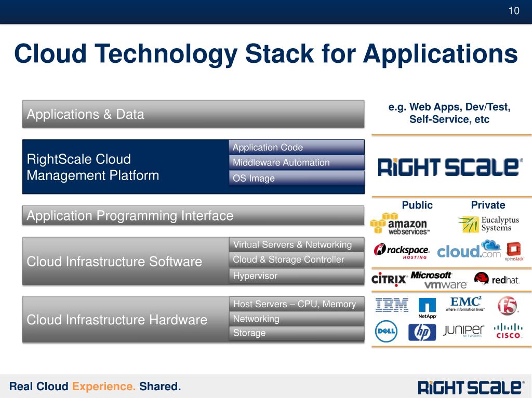Click the Public heading

click(x=417, y=205)
